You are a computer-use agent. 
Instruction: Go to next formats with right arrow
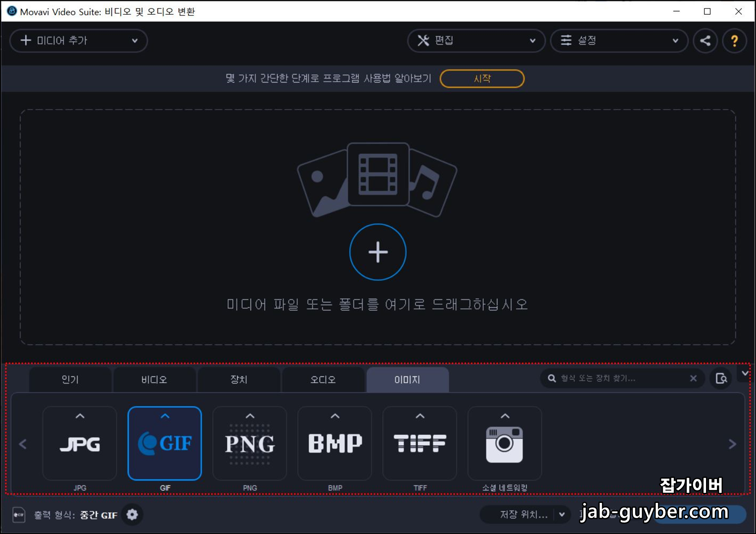(732, 444)
